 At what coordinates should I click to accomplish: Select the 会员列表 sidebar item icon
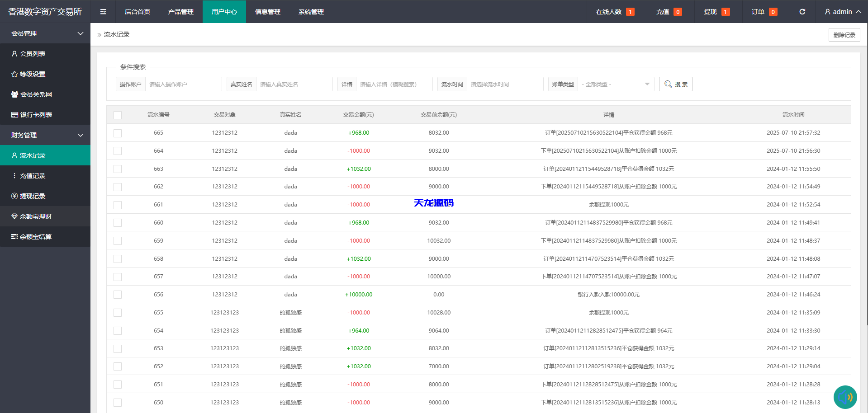[14, 53]
